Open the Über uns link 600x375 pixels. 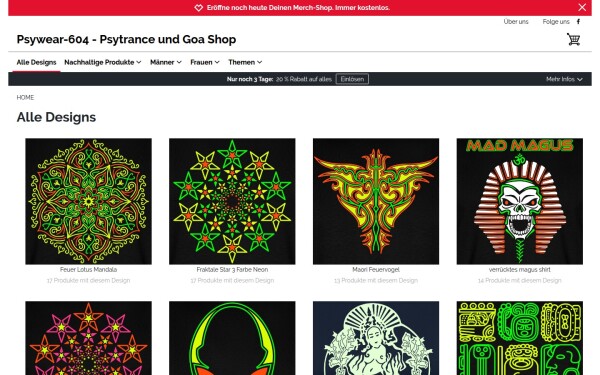click(x=516, y=21)
